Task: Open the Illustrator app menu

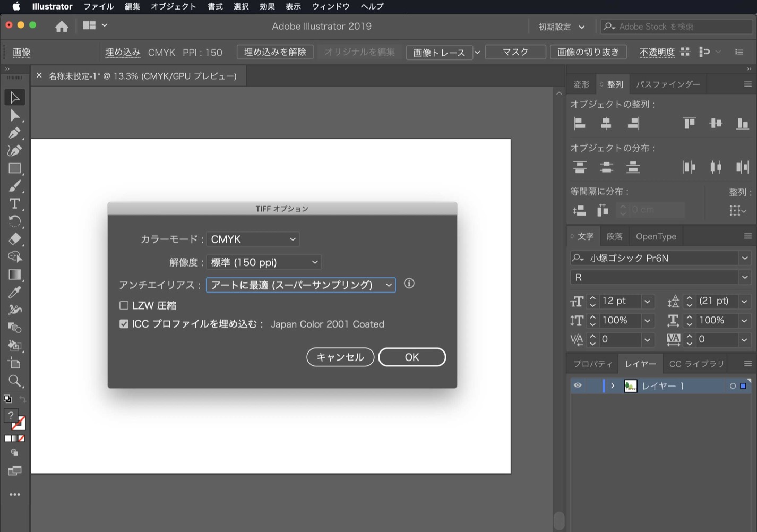Action: (52, 6)
